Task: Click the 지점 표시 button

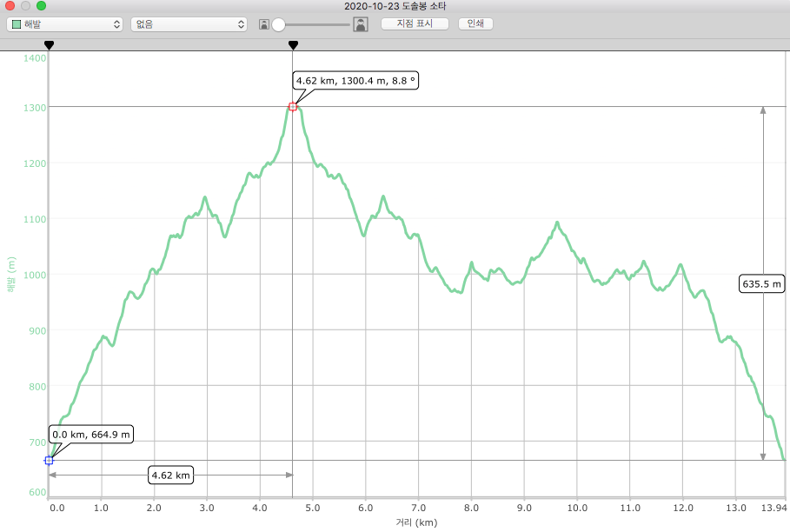Action: pos(415,23)
